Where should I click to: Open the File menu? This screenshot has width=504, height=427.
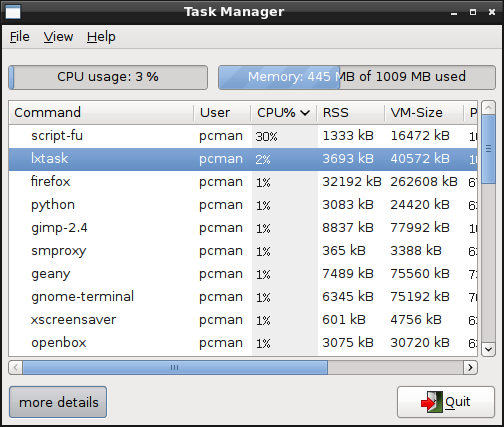click(x=19, y=37)
